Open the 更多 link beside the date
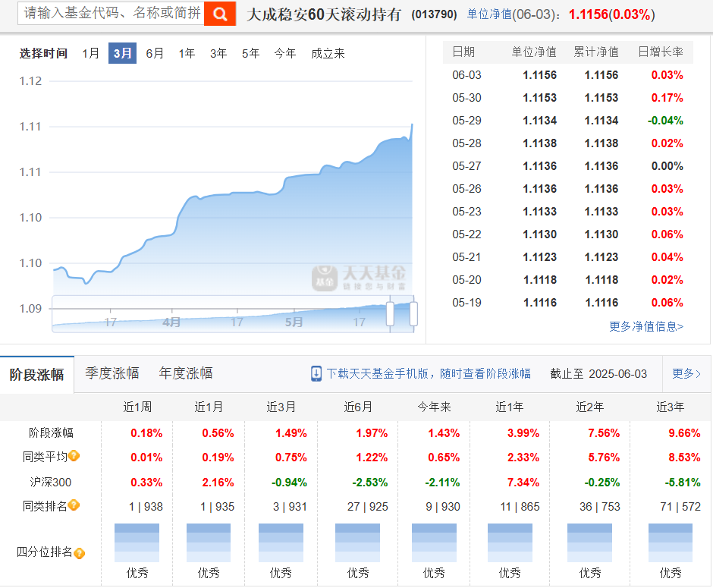Screen dimensions: 713x588 [x=686, y=374]
